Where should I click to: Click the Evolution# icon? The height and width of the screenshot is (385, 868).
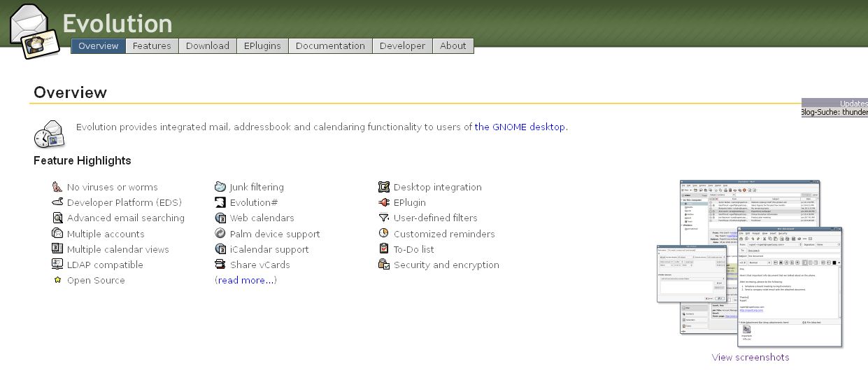220,202
